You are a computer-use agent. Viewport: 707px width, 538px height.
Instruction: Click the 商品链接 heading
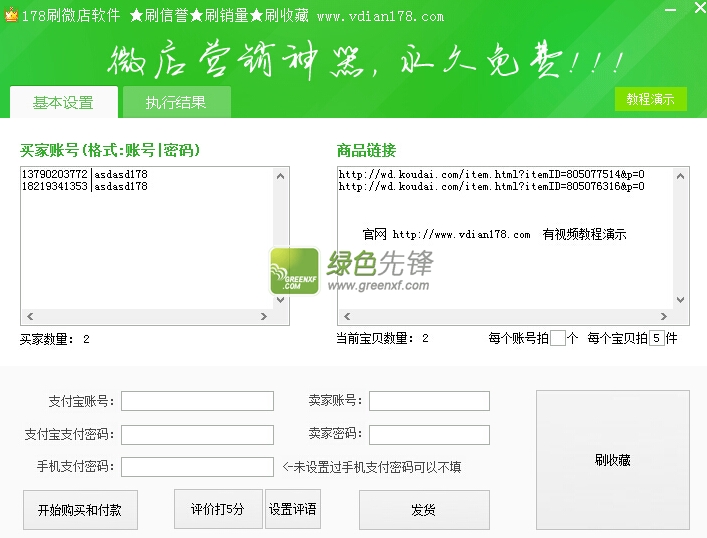[x=366, y=150]
